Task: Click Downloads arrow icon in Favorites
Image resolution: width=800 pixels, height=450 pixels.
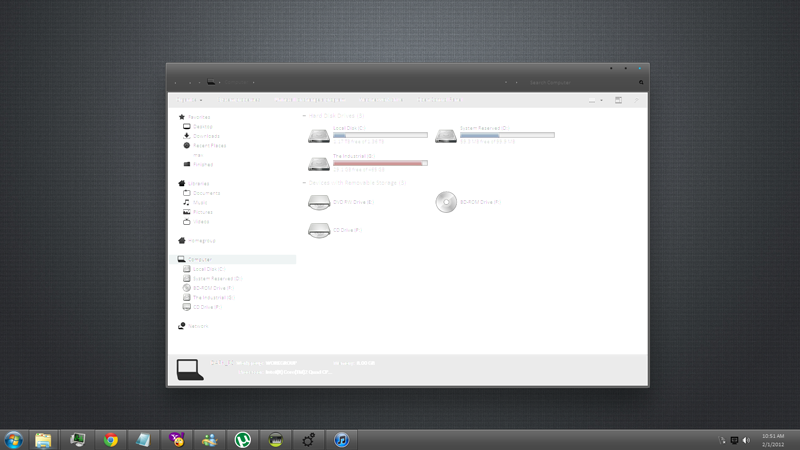Action: [187, 136]
